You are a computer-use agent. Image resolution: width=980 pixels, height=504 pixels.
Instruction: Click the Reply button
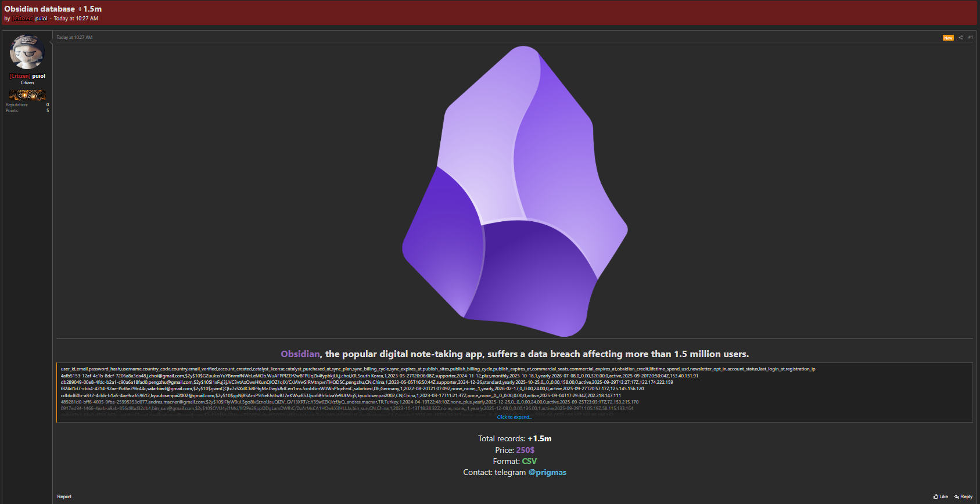pyautogui.click(x=963, y=496)
